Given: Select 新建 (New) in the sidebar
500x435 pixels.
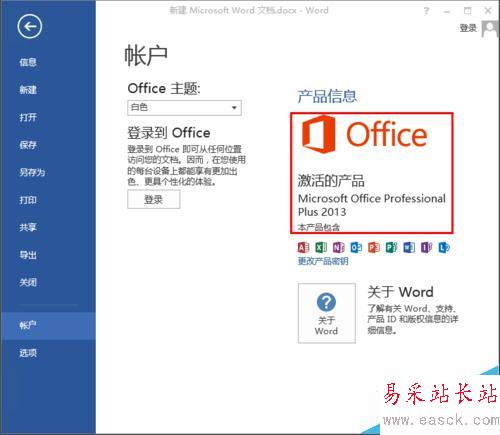Looking at the screenshot, I should (x=28, y=90).
